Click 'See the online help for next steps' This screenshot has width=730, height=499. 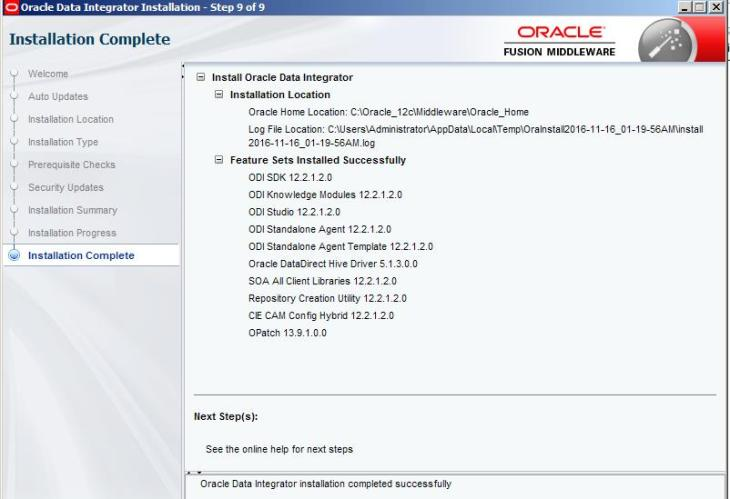(x=279, y=450)
